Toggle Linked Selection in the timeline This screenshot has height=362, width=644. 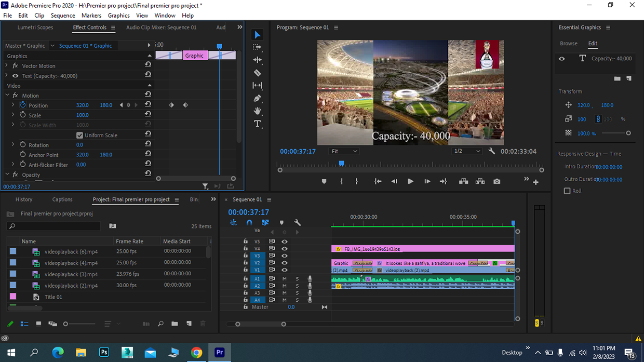pyautogui.click(x=265, y=222)
